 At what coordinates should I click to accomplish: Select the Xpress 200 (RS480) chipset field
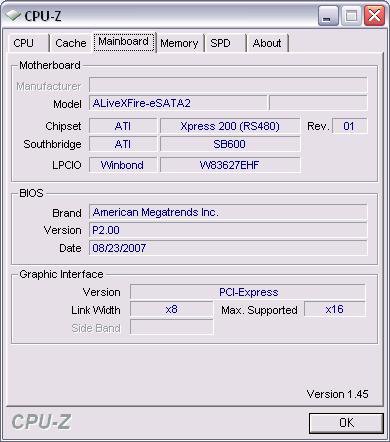(x=230, y=126)
